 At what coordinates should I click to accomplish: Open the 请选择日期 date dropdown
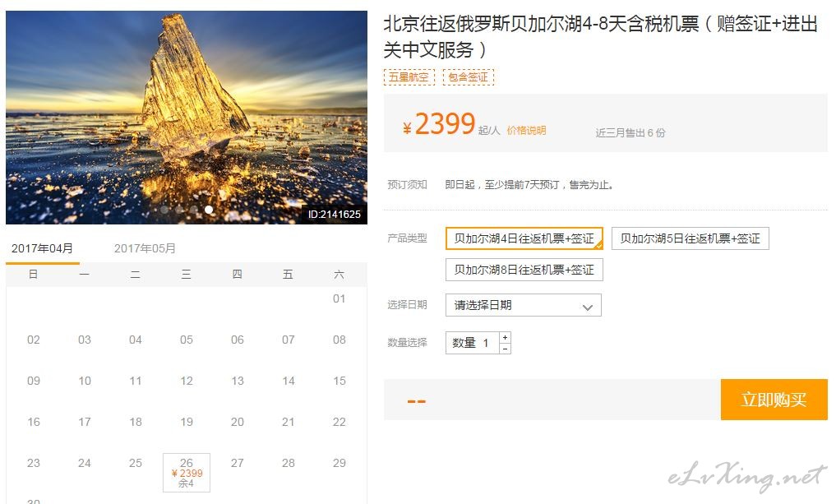523,305
